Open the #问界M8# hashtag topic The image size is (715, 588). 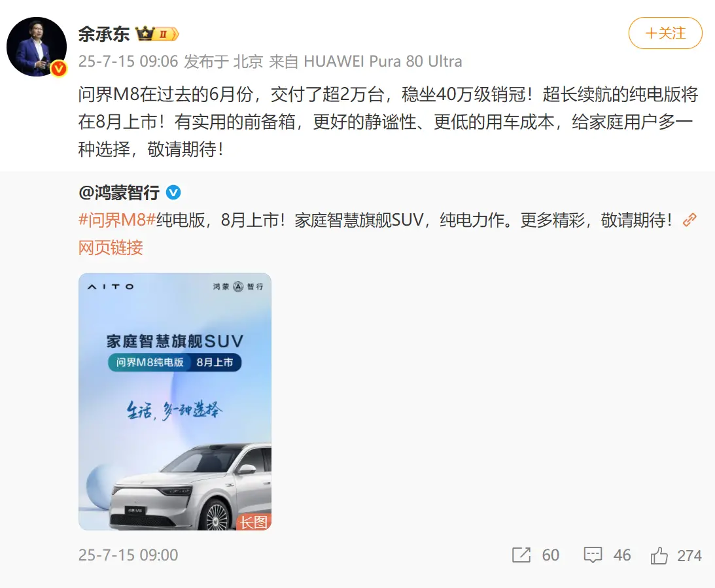117,220
